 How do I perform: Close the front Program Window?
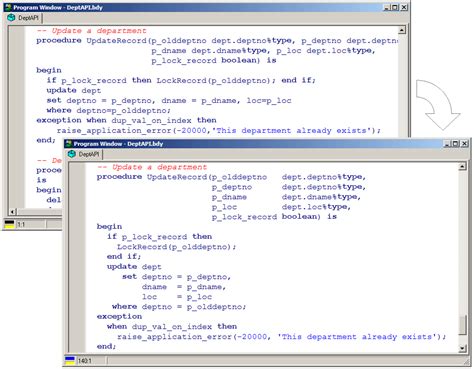point(464,144)
